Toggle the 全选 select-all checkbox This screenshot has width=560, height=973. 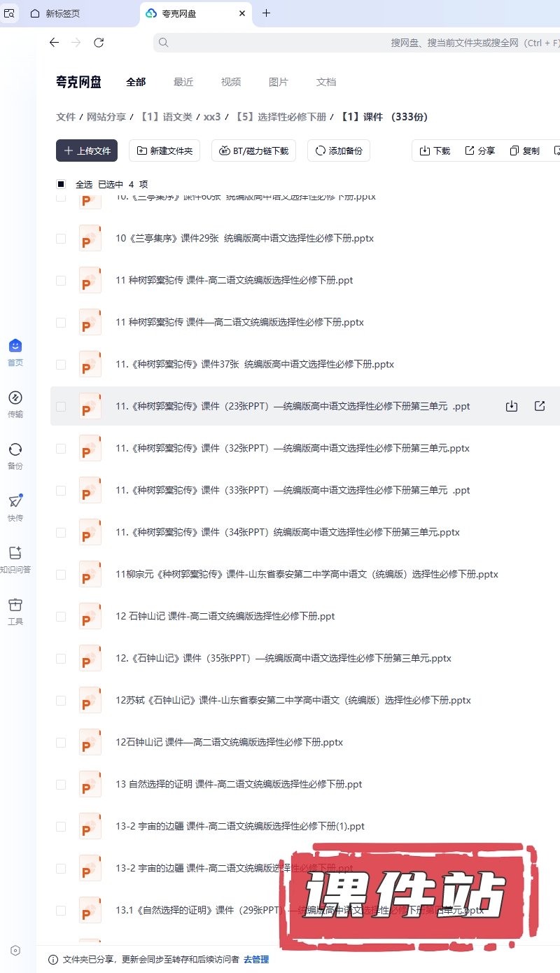coord(61,184)
